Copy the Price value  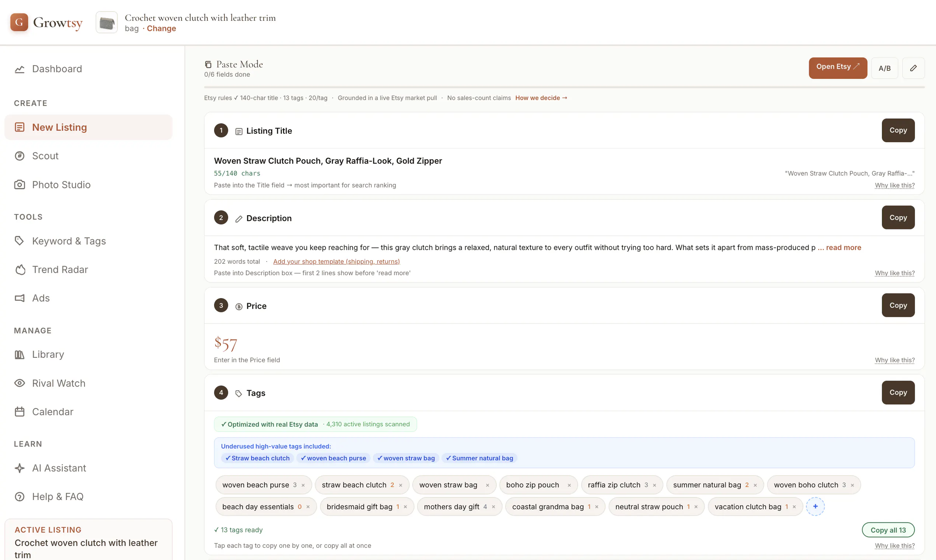898,305
